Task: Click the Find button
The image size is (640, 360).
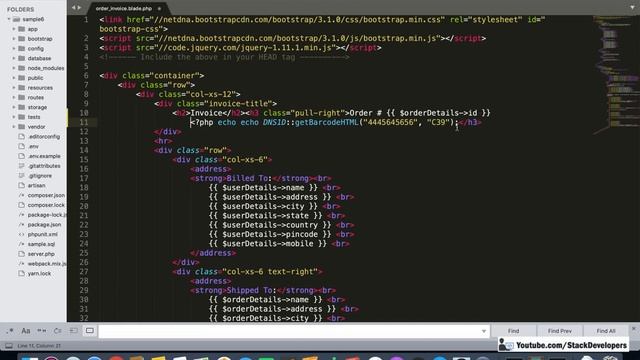Action: click(x=513, y=331)
